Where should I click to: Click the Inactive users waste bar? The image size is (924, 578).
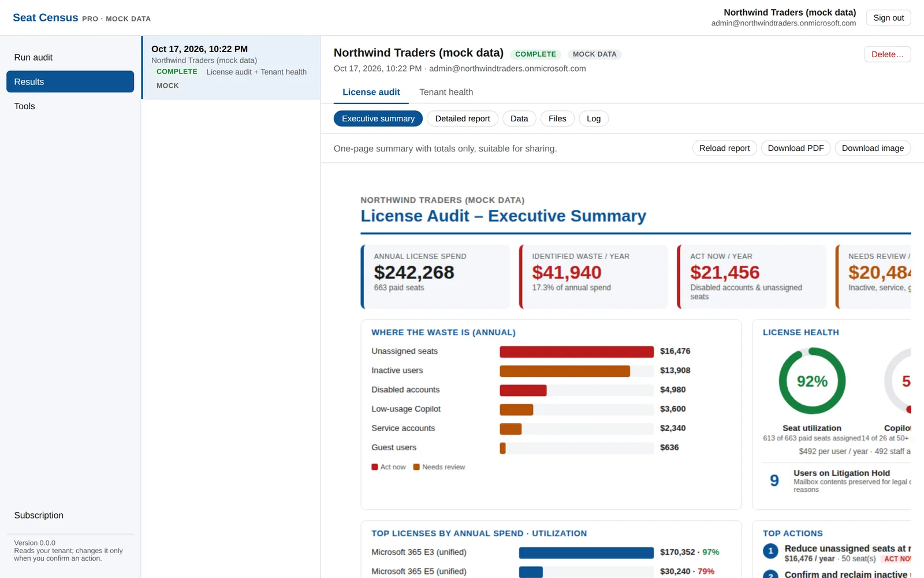click(x=565, y=370)
